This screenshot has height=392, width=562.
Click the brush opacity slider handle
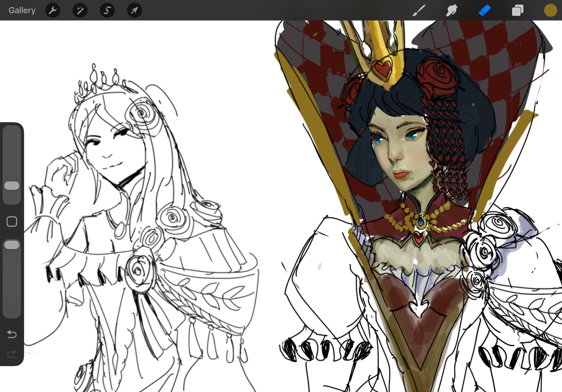[12, 245]
